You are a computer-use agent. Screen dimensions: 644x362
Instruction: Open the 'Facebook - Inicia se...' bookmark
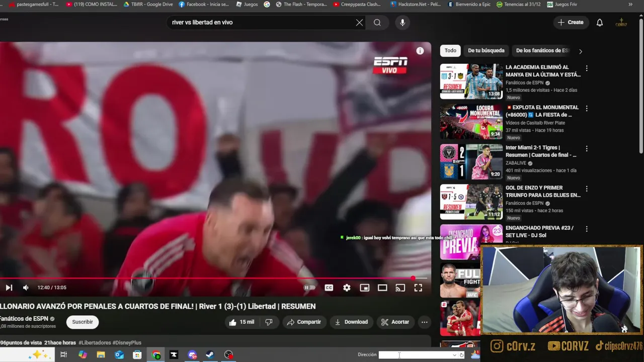[x=204, y=4]
